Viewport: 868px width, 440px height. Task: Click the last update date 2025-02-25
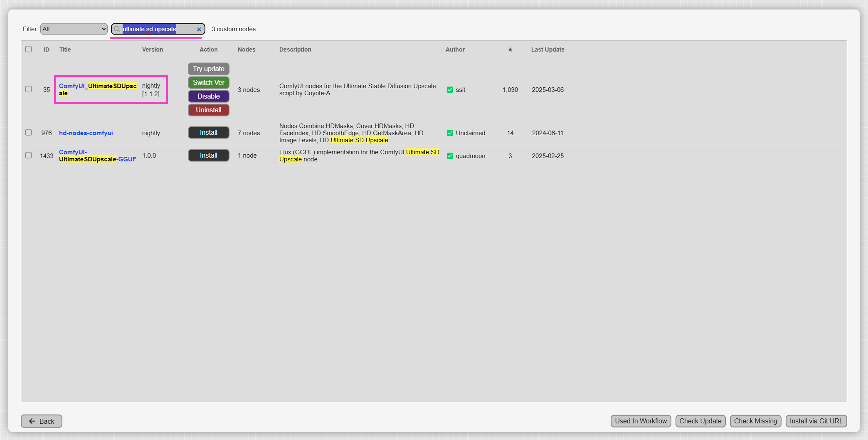(548, 156)
